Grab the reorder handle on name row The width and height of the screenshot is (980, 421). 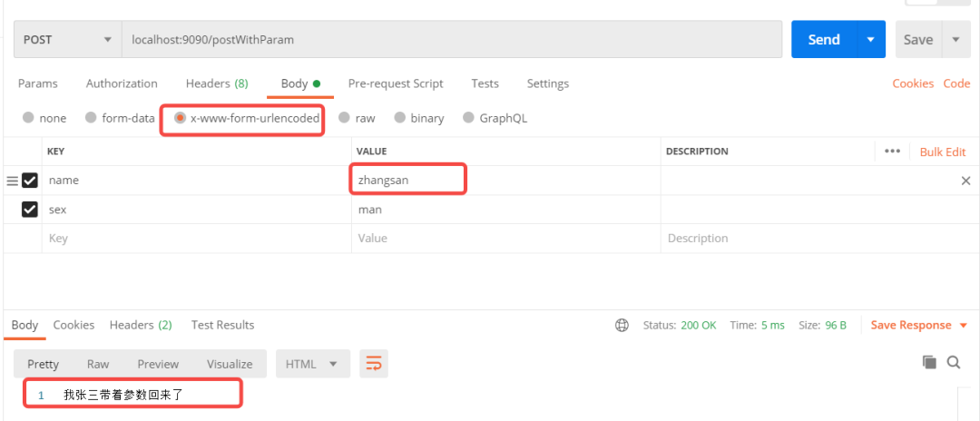[12, 181]
